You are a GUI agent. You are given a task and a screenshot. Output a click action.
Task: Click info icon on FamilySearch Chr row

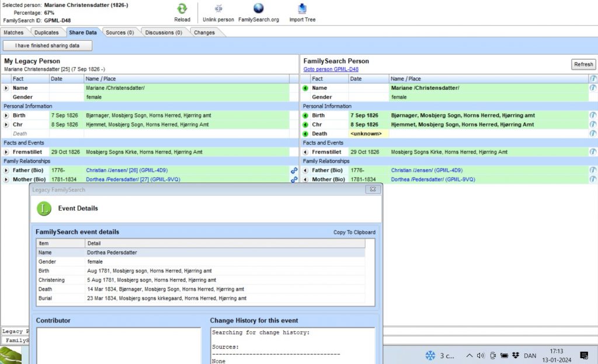(593, 124)
